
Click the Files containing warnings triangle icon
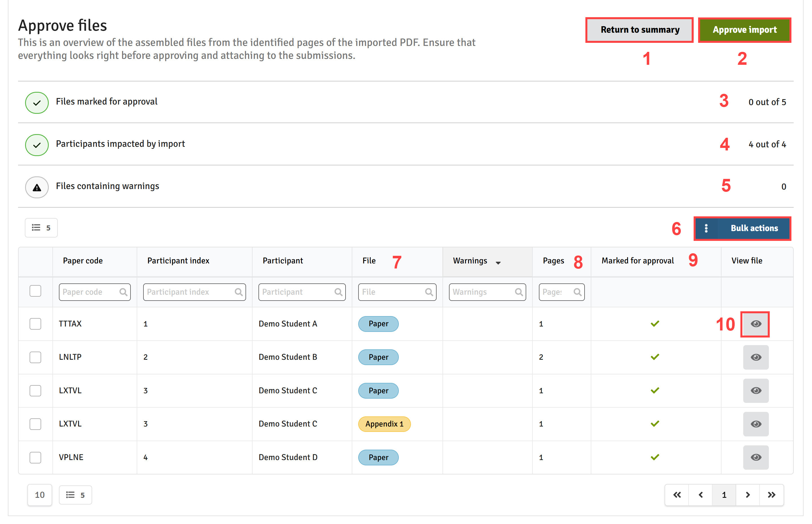pyautogui.click(x=37, y=187)
